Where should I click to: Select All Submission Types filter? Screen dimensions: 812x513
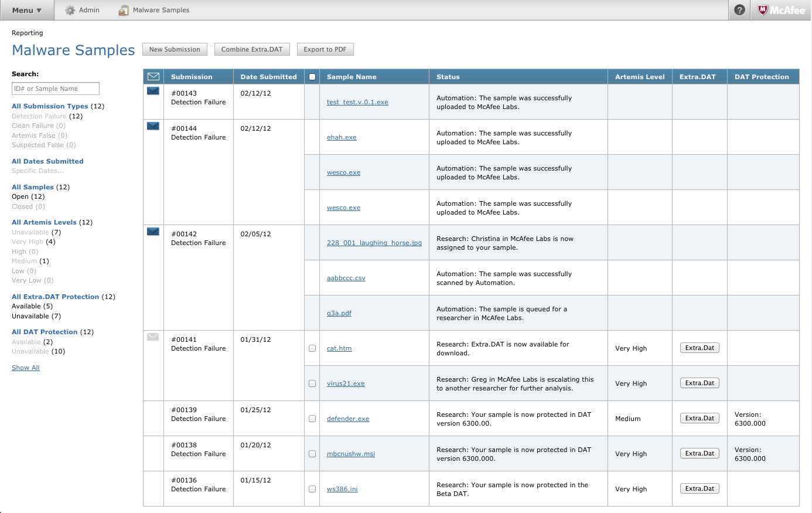coord(50,106)
